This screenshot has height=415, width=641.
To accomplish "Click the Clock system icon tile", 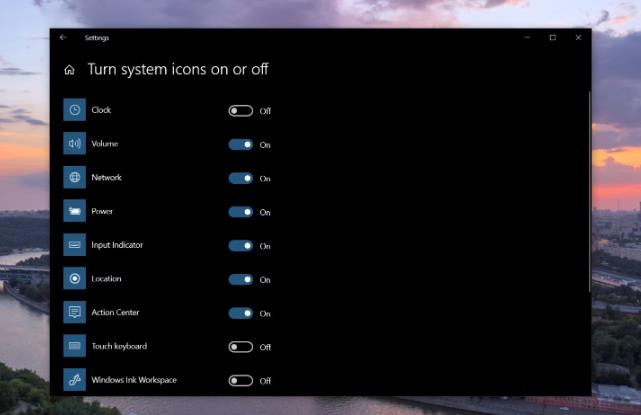I will pyautogui.click(x=74, y=110).
